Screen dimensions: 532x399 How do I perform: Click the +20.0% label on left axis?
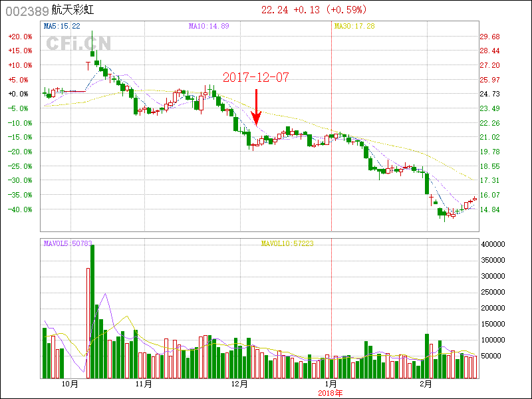coord(19,37)
